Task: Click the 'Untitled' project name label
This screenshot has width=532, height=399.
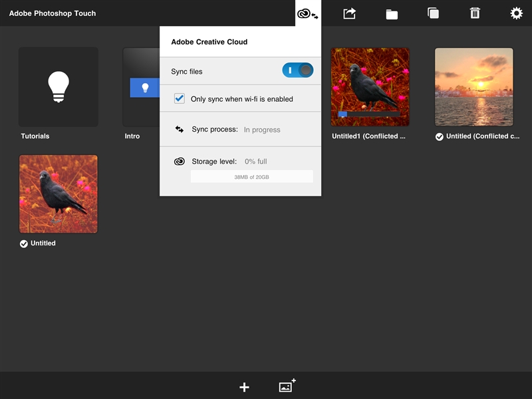Action: 43,243
